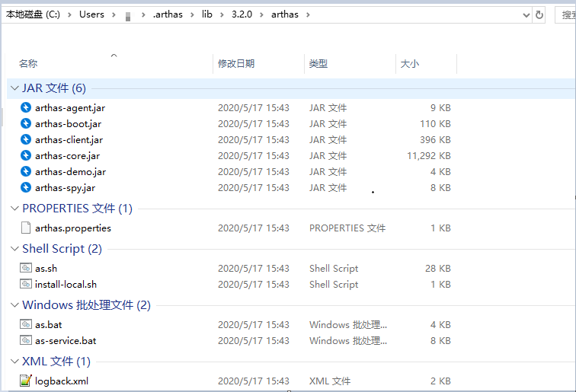Select the as-service.bat file name

tap(66, 340)
